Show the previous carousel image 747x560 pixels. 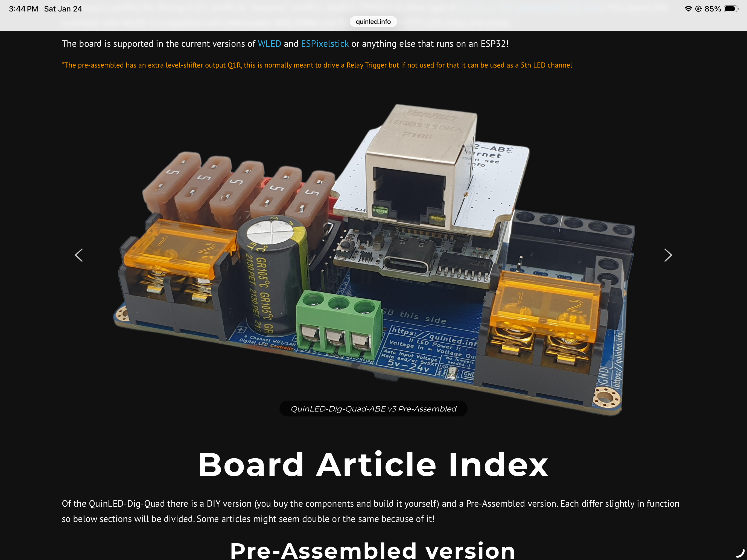tap(79, 255)
